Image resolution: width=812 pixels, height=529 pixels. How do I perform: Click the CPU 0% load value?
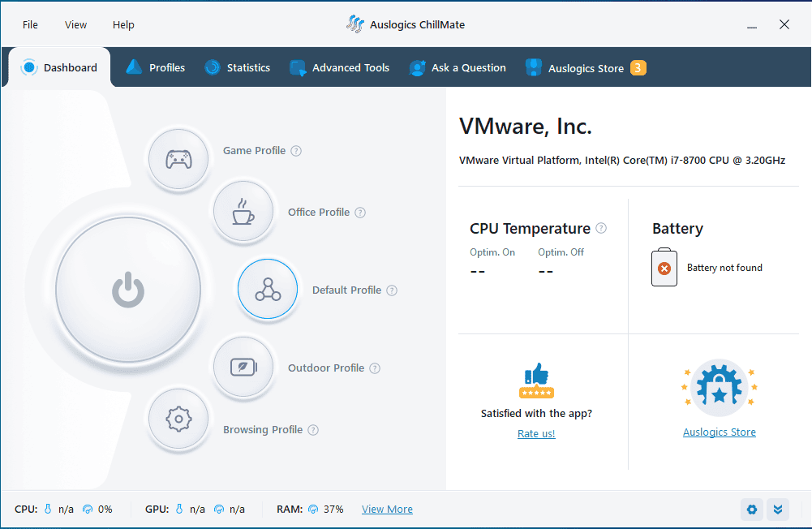click(105, 510)
